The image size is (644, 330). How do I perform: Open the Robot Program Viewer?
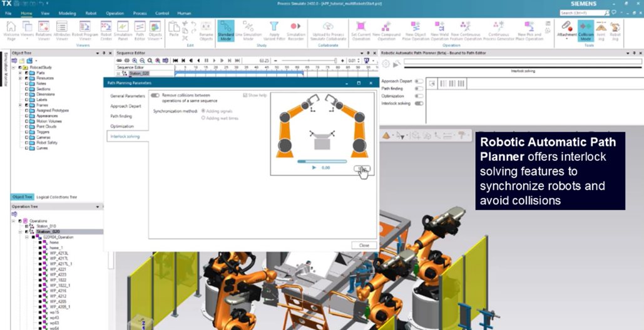pyautogui.click(x=84, y=31)
